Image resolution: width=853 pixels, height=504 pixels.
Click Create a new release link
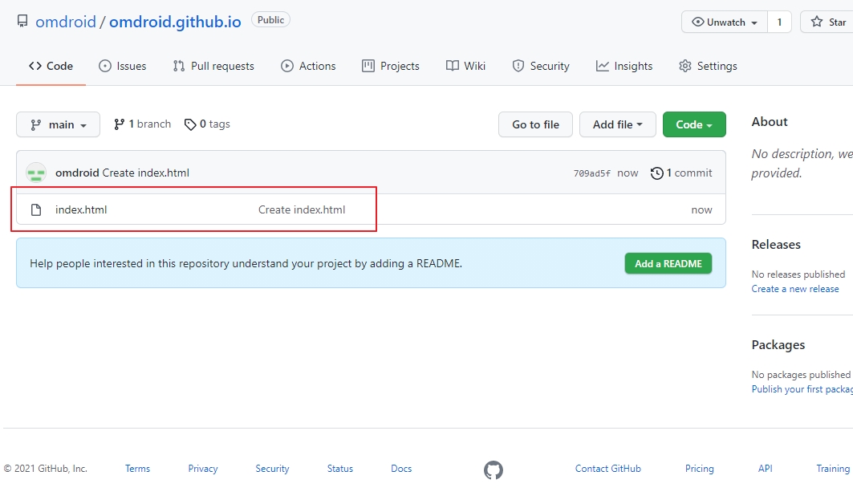click(795, 289)
